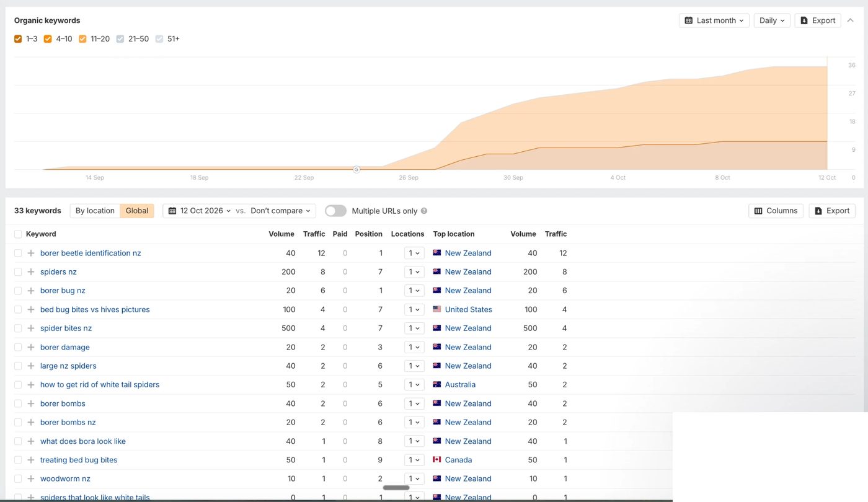Click plus icon next to 'borer bug nz'
Viewport: 868px width, 502px height.
[x=31, y=291]
